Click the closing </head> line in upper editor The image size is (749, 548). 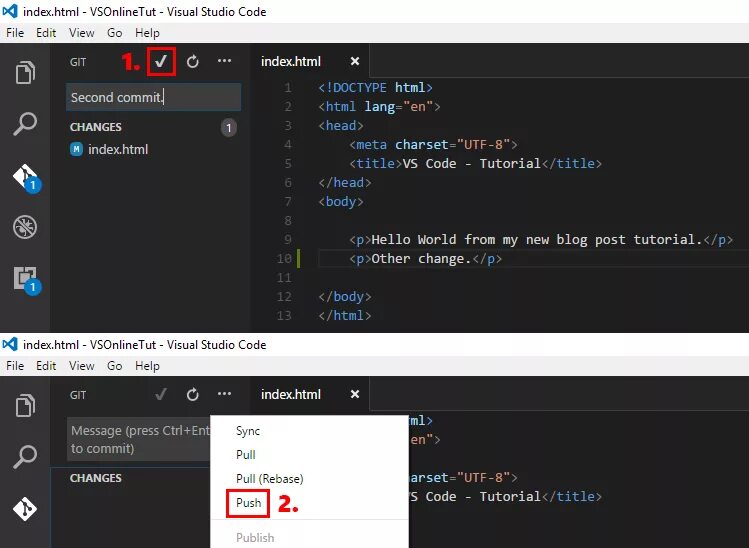(345, 183)
